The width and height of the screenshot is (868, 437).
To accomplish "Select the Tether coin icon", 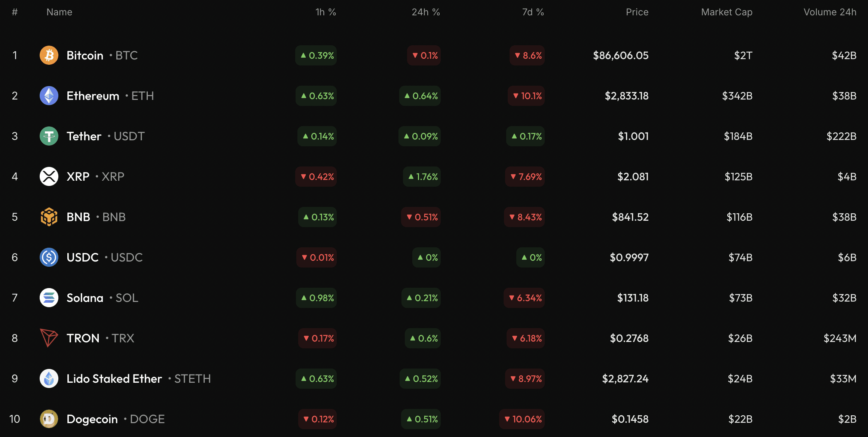I will coord(49,136).
